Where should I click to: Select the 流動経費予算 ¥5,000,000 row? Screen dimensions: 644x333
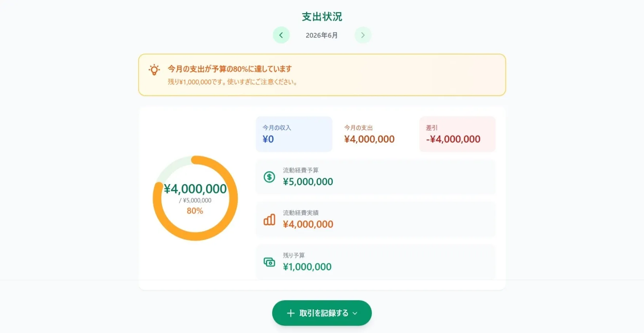[376, 177]
